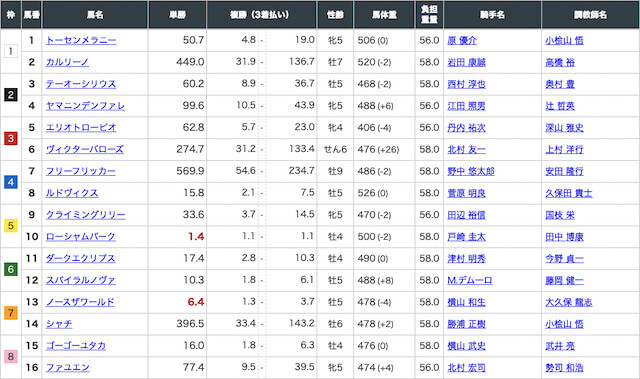
Task: Click the 単勝 column header
Action: [178, 15]
